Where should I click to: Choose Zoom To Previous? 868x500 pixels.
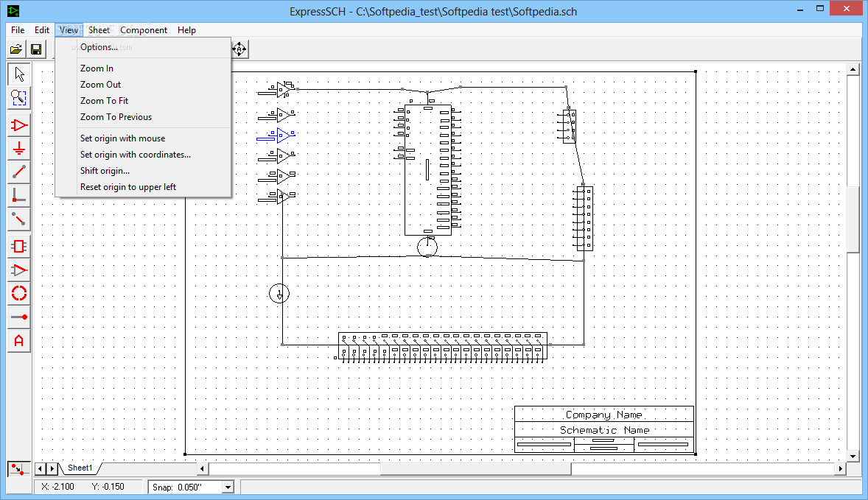point(143,116)
